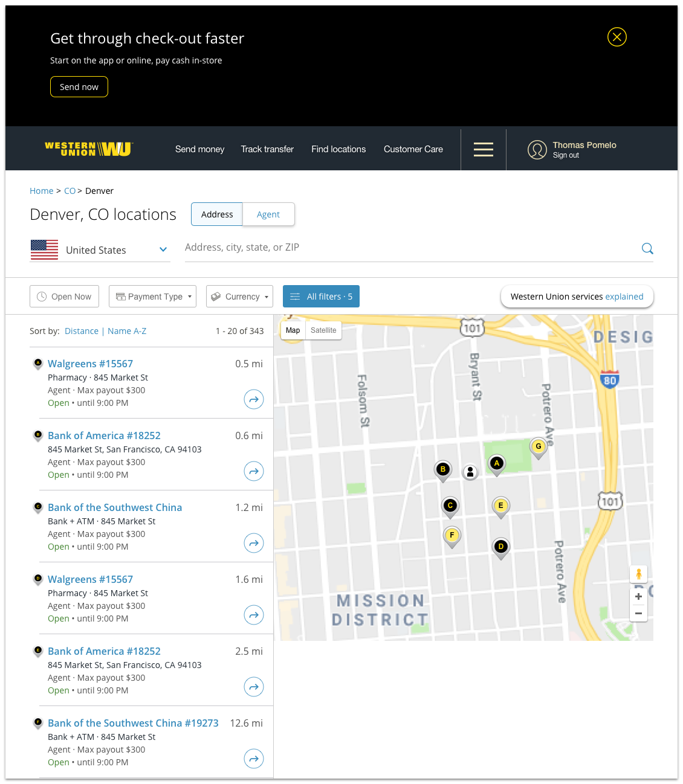Expand the Payment Type dropdown
Screen dimensions: 683x784
coord(152,296)
